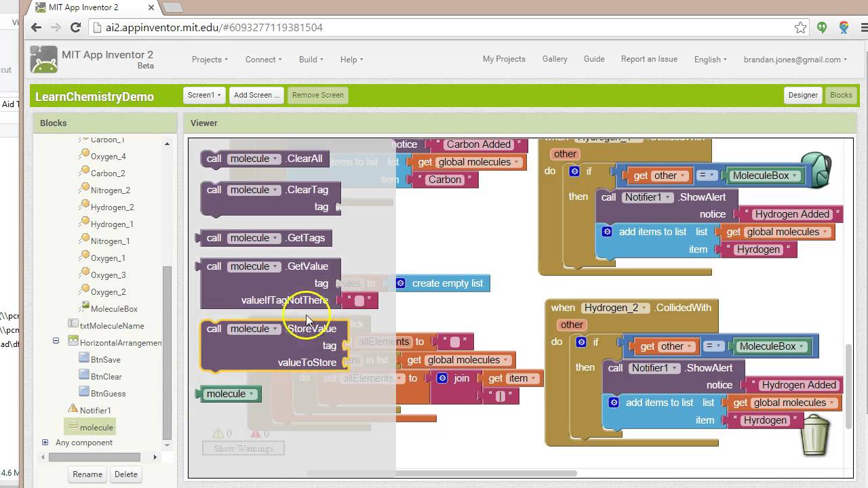The height and width of the screenshot is (488, 868).
Task: Open molecule dropdown on ClearAll block
Action: pyautogui.click(x=254, y=159)
